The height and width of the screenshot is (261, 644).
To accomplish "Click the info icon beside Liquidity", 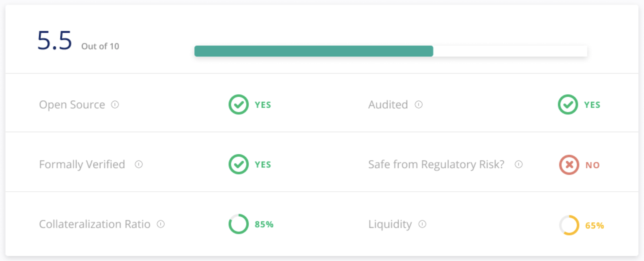I will [422, 224].
